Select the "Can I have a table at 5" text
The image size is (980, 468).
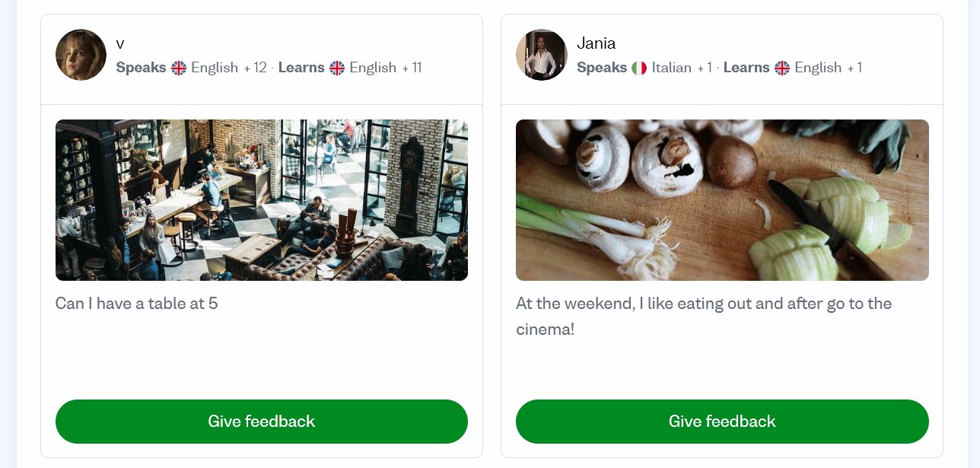(x=136, y=304)
